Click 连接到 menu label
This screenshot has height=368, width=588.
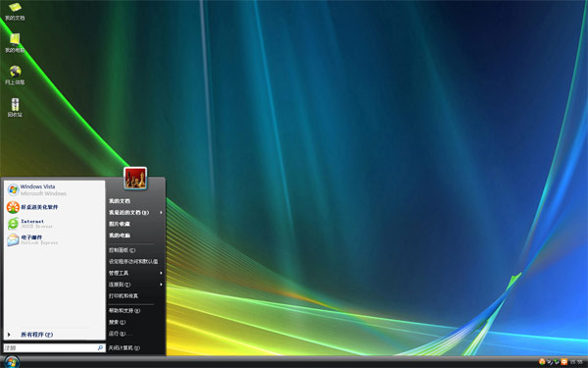click(x=120, y=285)
